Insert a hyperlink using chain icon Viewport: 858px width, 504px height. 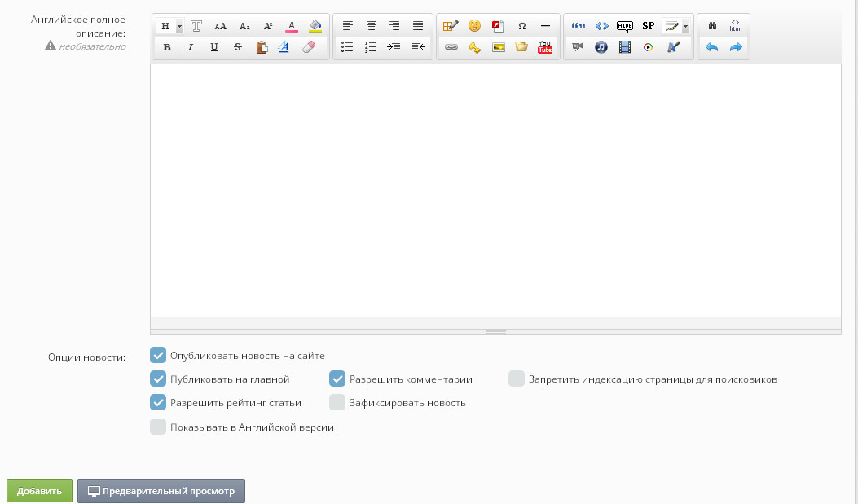point(451,47)
